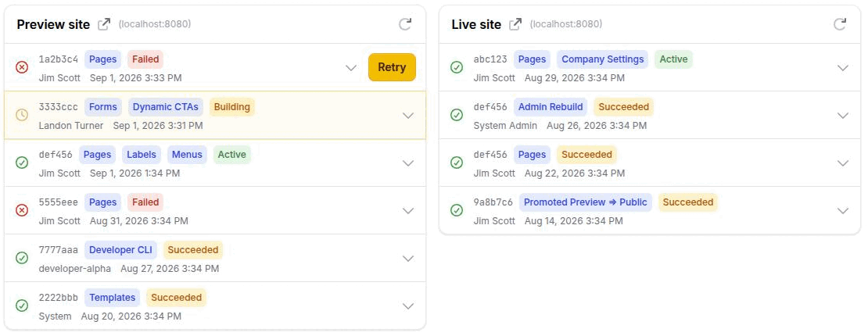Image resolution: width=868 pixels, height=336 pixels.
Task: Click the Promoted Preview ⇒ Public tag
Action: pyautogui.click(x=586, y=202)
